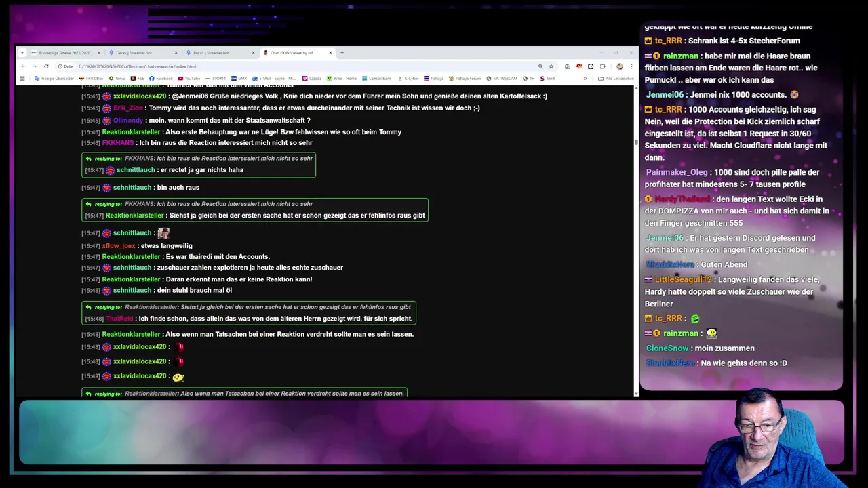Close the Bundesliga Tabelle tab
This screenshot has width=868, height=488.
pyautogui.click(x=99, y=52)
